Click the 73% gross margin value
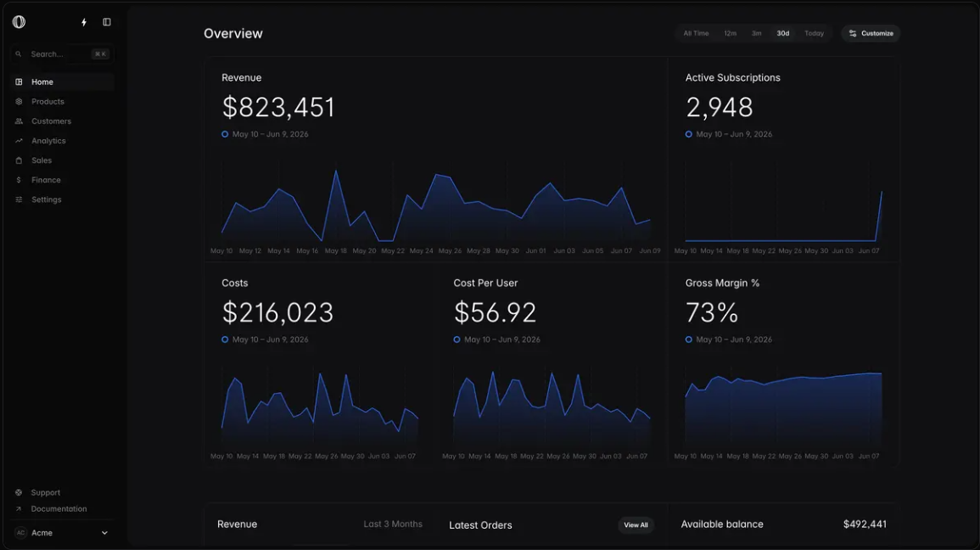Screen dimensions: 980x550 [x=712, y=312]
